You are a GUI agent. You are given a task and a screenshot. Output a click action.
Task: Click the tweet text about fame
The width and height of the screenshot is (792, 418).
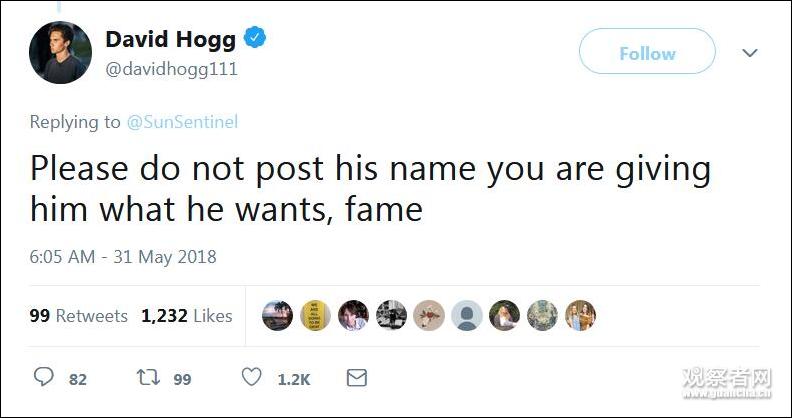369,189
